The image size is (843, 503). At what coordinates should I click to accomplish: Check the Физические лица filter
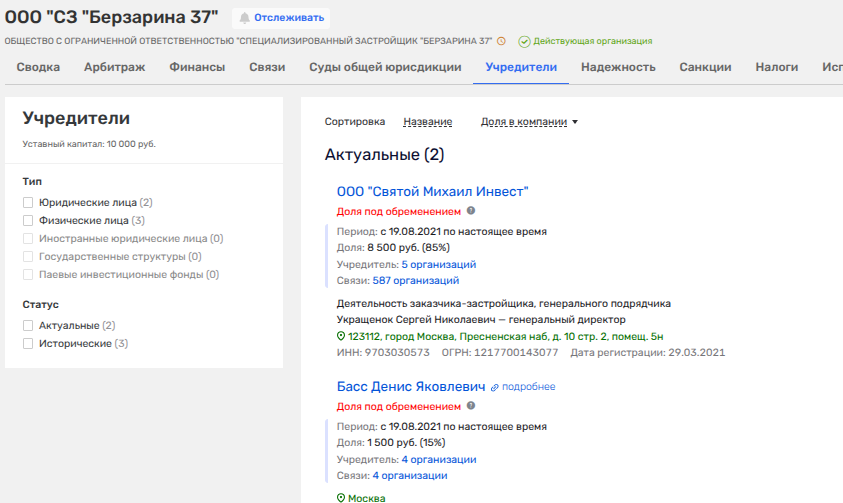pos(29,220)
